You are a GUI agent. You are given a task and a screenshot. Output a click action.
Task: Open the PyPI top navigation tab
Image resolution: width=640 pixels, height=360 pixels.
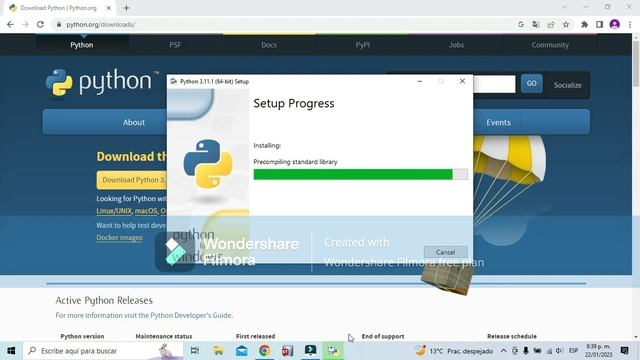(x=362, y=45)
